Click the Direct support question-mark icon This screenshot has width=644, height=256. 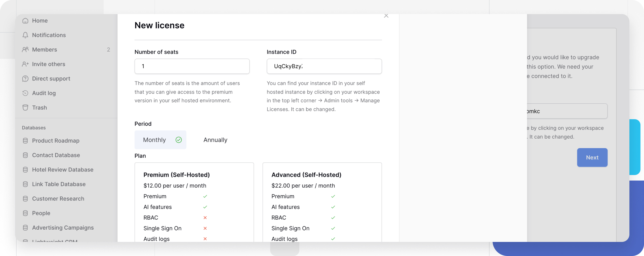25,79
